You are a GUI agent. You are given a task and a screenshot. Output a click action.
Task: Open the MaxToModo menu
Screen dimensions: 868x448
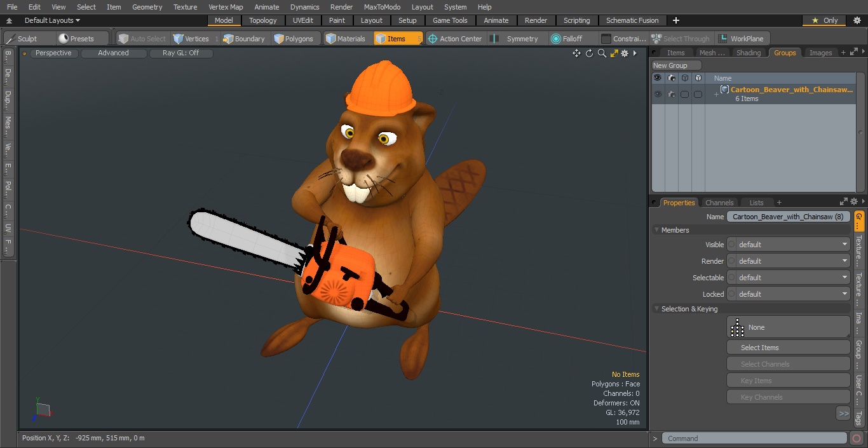pyautogui.click(x=382, y=7)
